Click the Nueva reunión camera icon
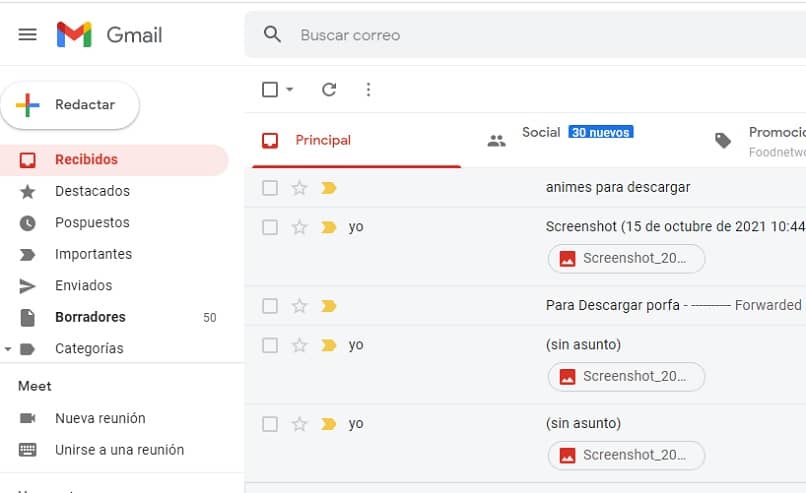 [27, 418]
